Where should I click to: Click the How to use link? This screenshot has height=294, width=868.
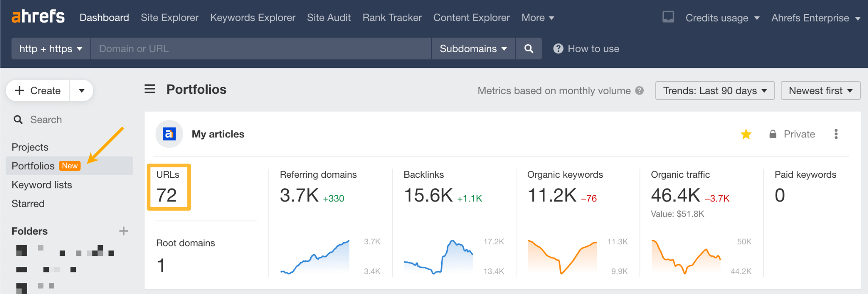pyautogui.click(x=587, y=49)
